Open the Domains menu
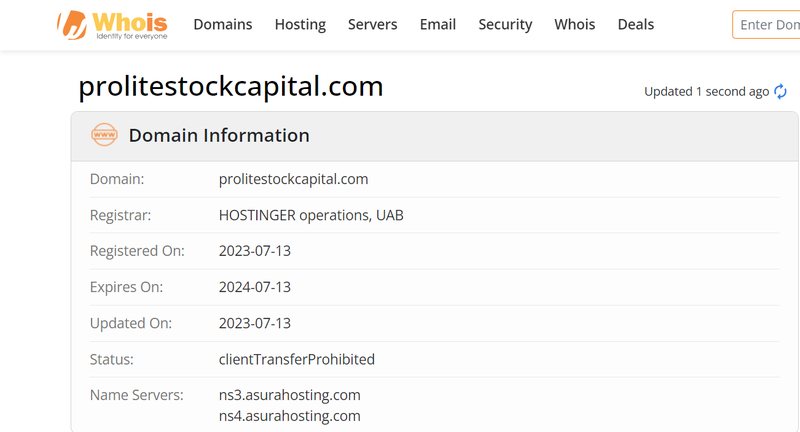The width and height of the screenshot is (800, 432). pyautogui.click(x=222, y=24)
